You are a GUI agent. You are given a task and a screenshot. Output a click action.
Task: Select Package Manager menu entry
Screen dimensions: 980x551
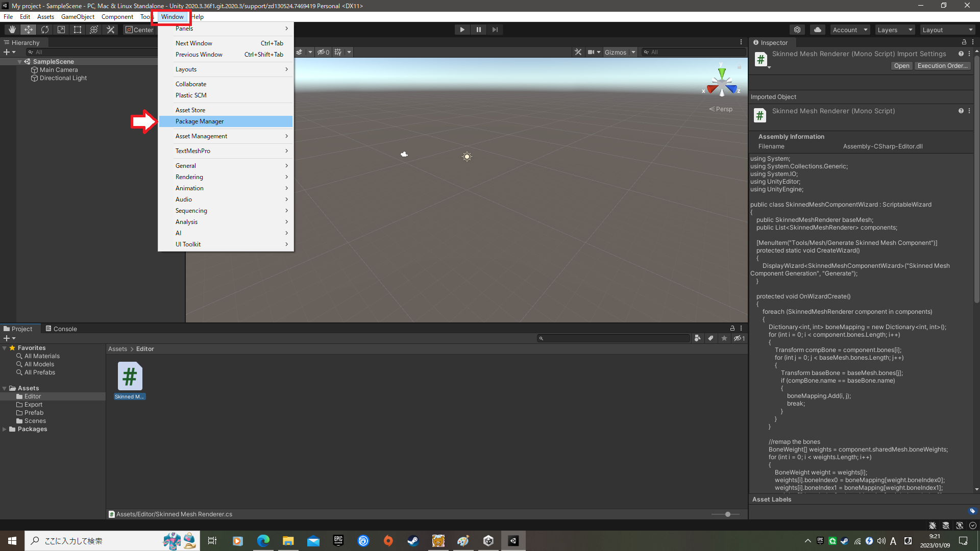point(200,121)
